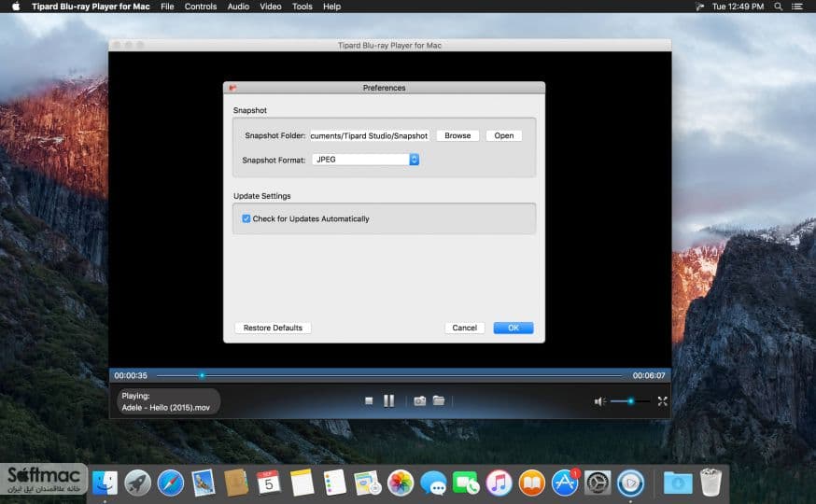Open Finder from the Dock
The width and height of the screenshot is (816, 504).
click(106, 483)
